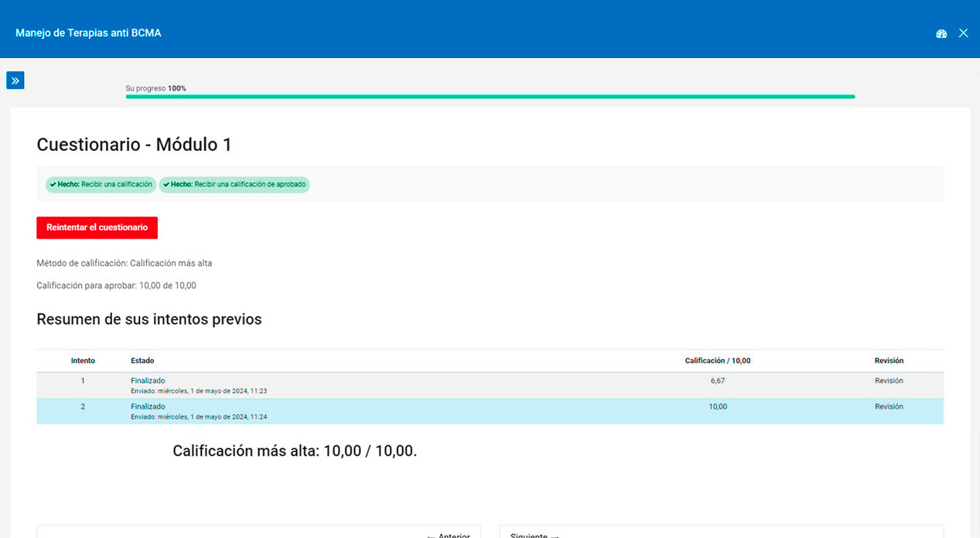Screen dimensions: 980x538
Task: Click checkmark icon in first Hecho badge
Action: [x=53, y=185]
